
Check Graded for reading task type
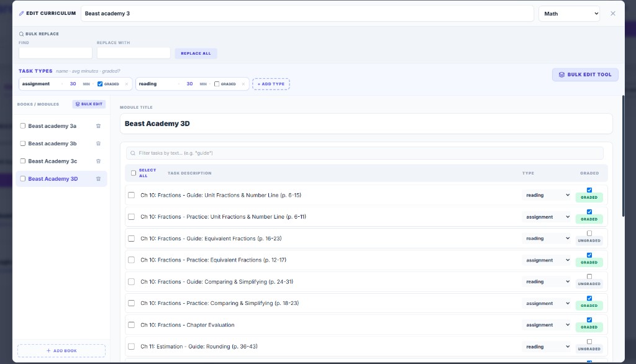click(x=217, y=84)
